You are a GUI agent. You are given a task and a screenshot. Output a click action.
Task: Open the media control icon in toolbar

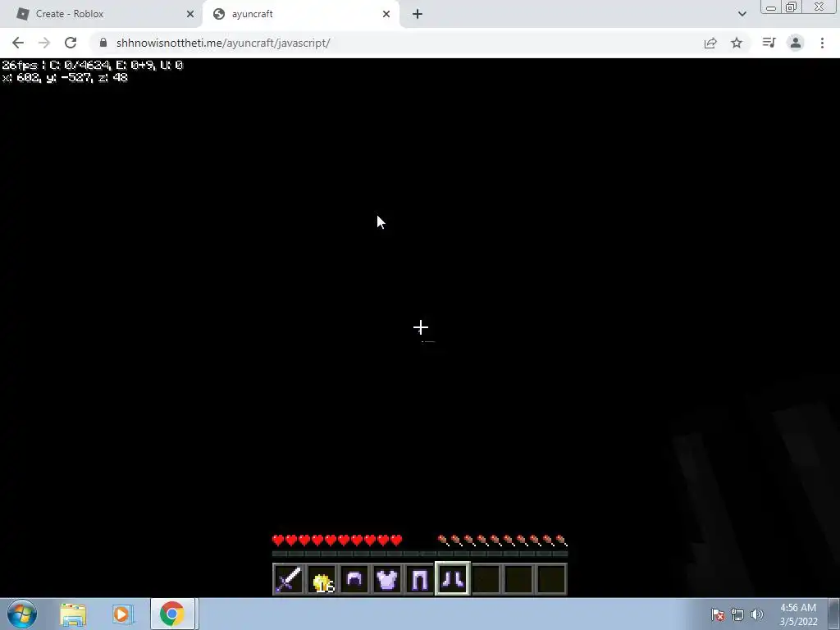pyautogui.click(x=769, y=43)
